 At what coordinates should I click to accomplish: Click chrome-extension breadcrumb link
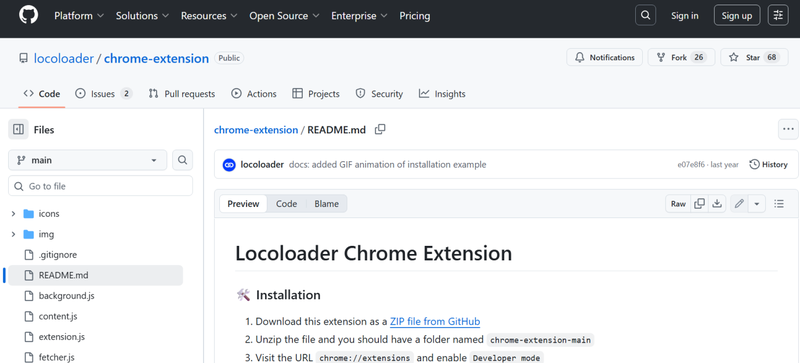pos(256,130)
